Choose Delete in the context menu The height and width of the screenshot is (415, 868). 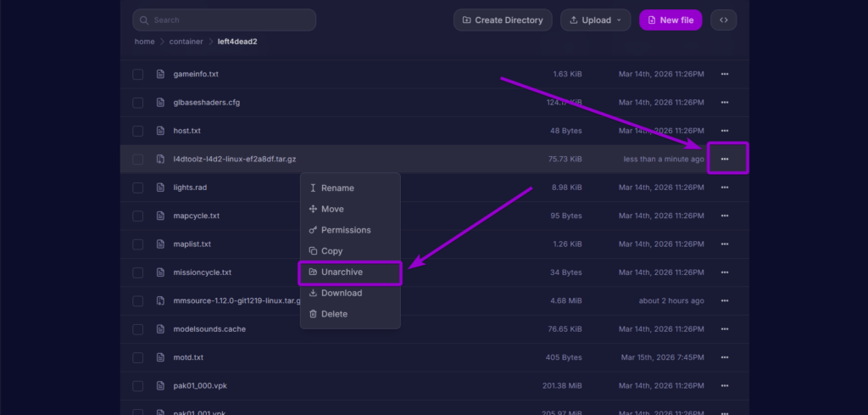pos(350,314)
